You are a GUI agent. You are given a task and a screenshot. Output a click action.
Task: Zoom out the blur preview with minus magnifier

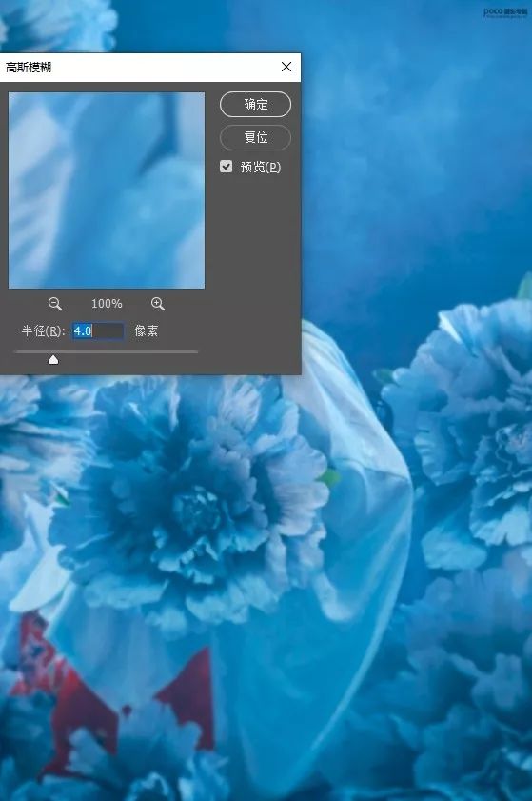point(54,304)
